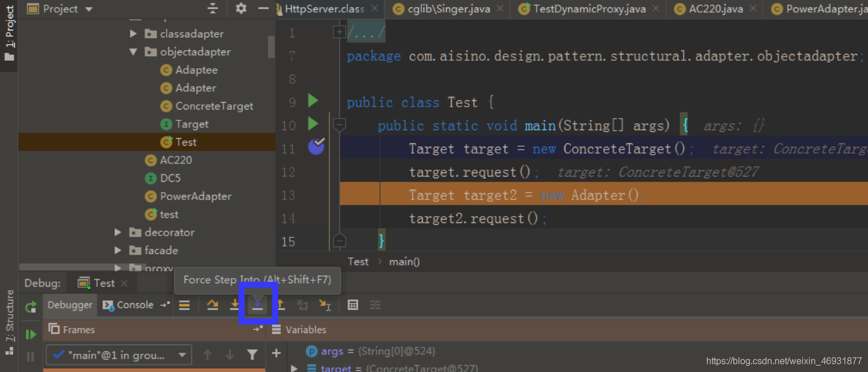868x372 pixels.
Task: Click the Force Step Into icon
Action: pyautogui.click(x=257, y=306)
